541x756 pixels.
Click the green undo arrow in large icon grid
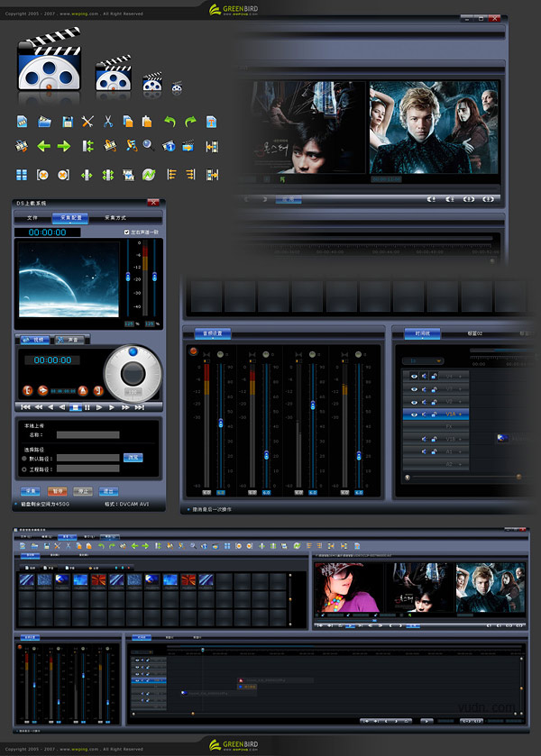point(170,122)
